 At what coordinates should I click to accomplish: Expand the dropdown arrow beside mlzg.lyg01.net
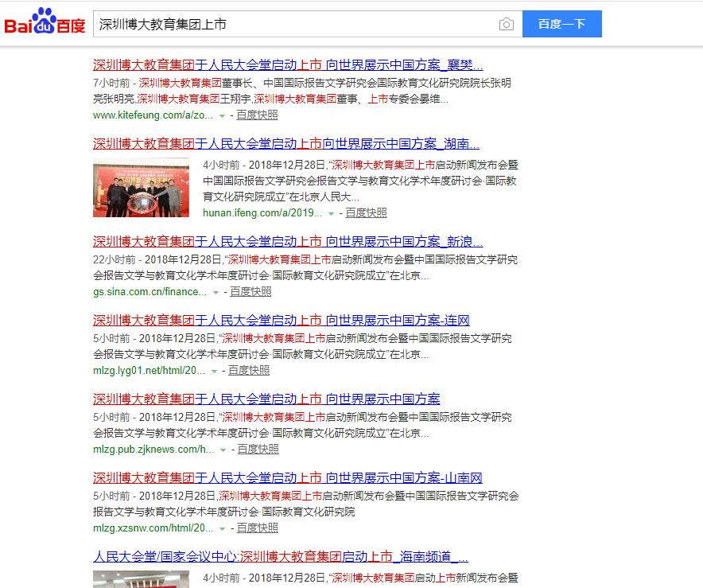[214, 372]
